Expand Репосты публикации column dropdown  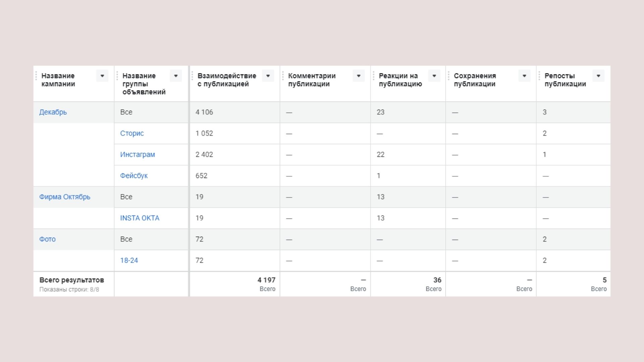(x=598, y=76)
